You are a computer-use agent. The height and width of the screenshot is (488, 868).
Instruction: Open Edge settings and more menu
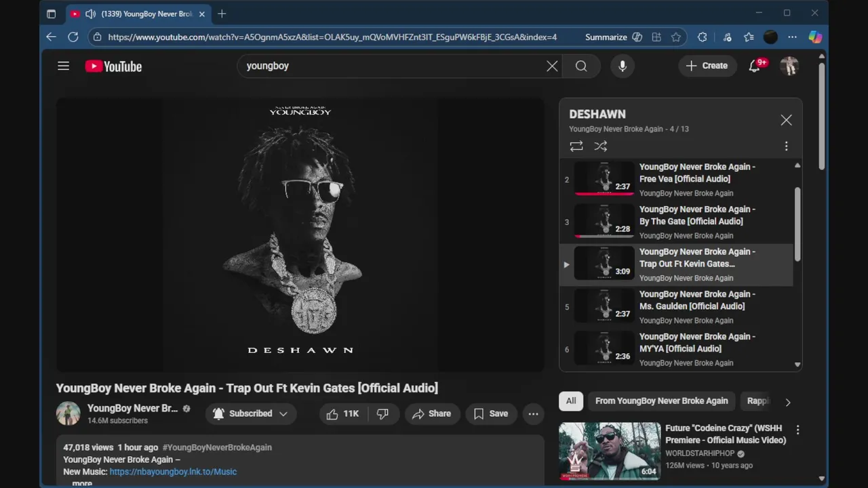(x=792, y=37)
